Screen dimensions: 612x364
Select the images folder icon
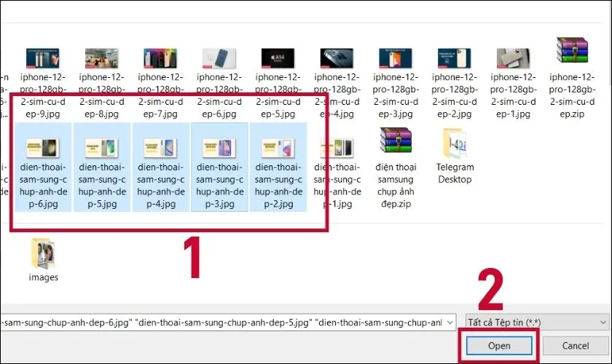click(43, 253)
